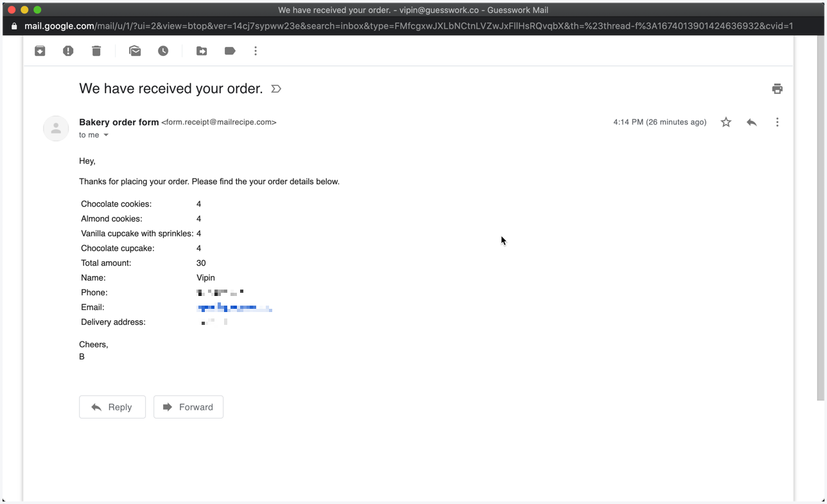Viewport: 827px width, 504px height.
Task: Expand the 'to me' recipient details
Action: 106,135
